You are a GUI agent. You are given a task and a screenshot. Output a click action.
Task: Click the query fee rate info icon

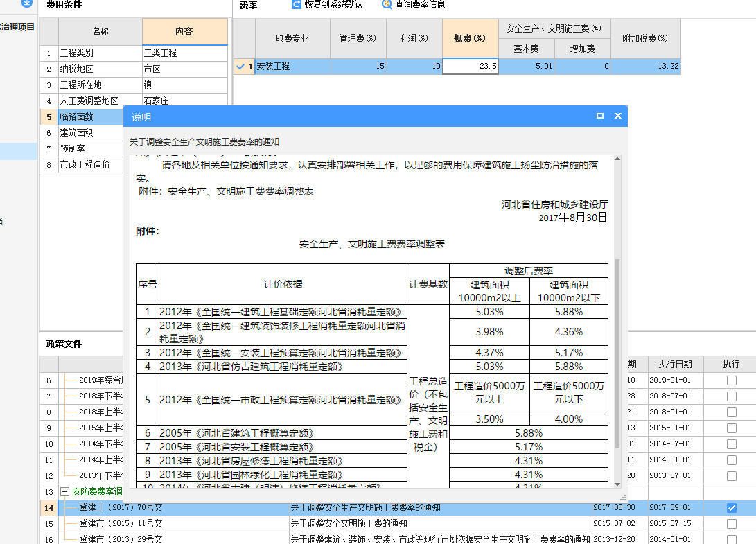coord(386,4)
